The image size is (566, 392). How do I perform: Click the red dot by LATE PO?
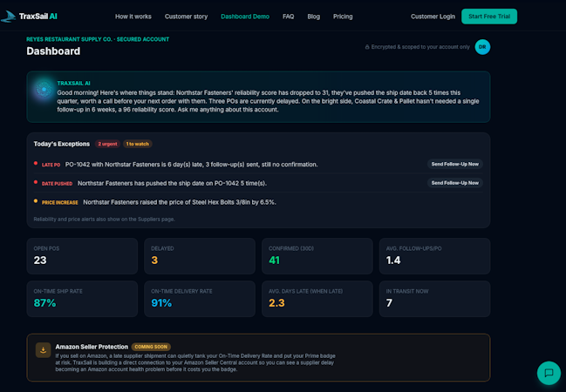[36, 164]
